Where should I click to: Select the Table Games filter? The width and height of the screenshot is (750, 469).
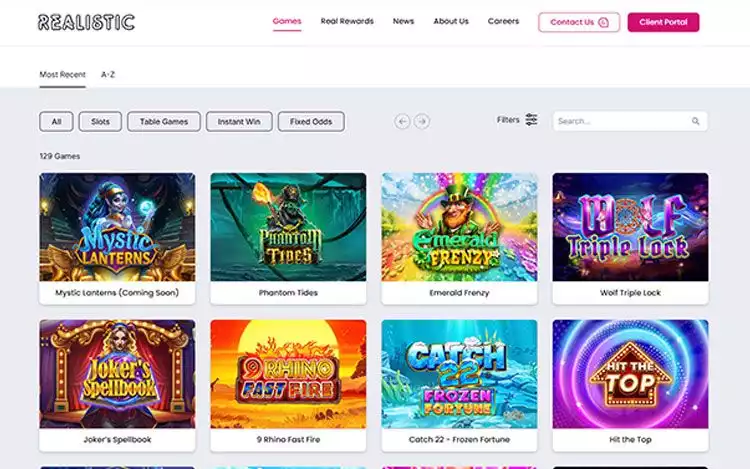click(x=164, y=122)
